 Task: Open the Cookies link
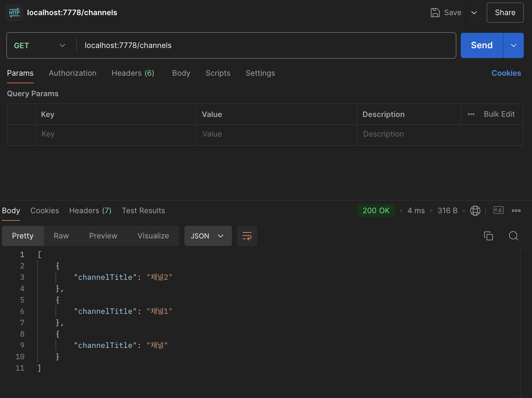(506, 73)
